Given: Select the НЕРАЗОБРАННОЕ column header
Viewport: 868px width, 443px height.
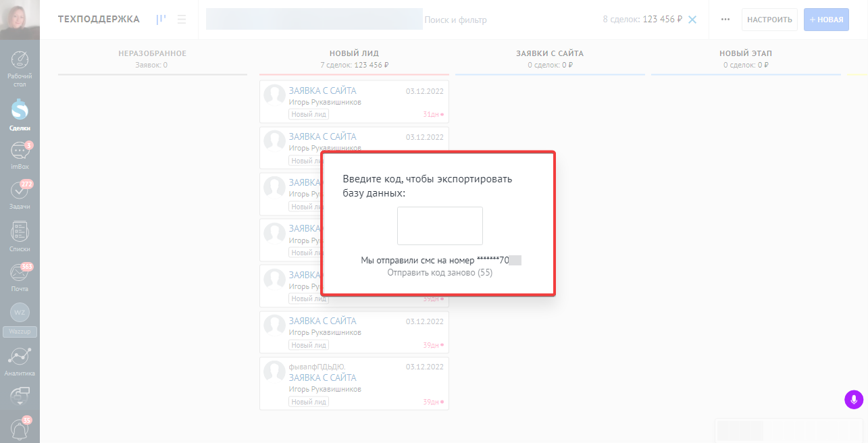Looking at the screenshot, I should pyautogui.click(x=152, y=53).
